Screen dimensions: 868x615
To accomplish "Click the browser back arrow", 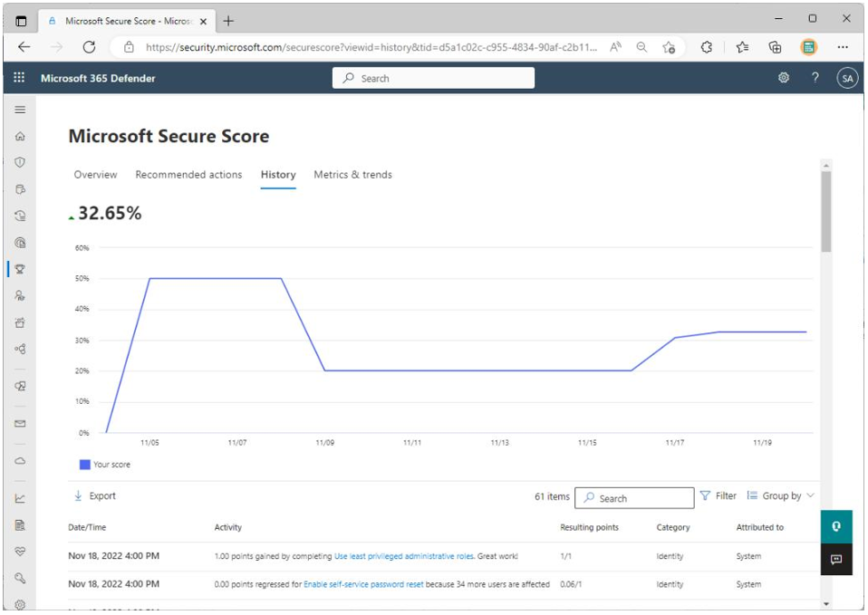I will pos(24,47).
